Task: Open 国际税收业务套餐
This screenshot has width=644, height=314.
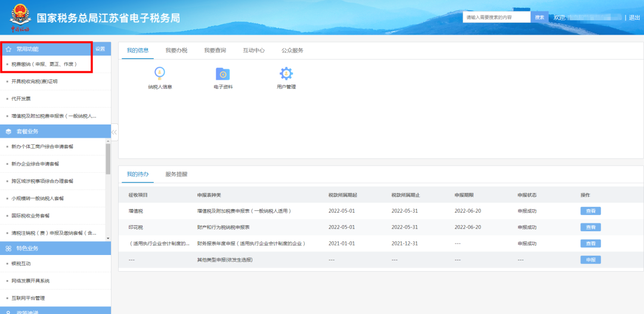Action: 30,216
